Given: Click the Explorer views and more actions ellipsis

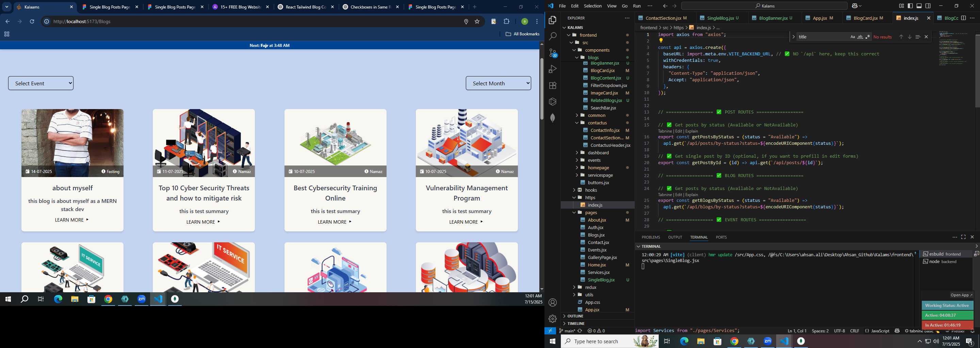Looking at the screenshot, I should [x=626, y=18].
